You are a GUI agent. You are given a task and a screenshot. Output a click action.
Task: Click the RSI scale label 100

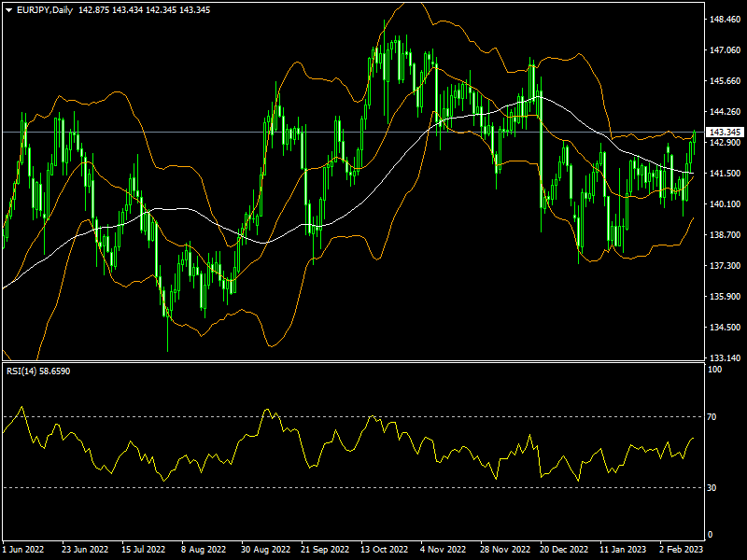coord(714,369)
